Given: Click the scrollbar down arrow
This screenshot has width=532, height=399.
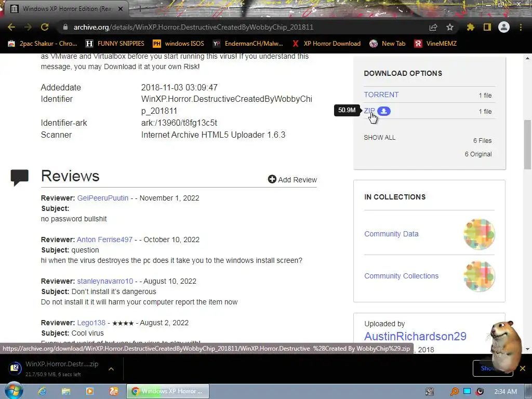Looking at the screenshot, I should click(528, 349).
